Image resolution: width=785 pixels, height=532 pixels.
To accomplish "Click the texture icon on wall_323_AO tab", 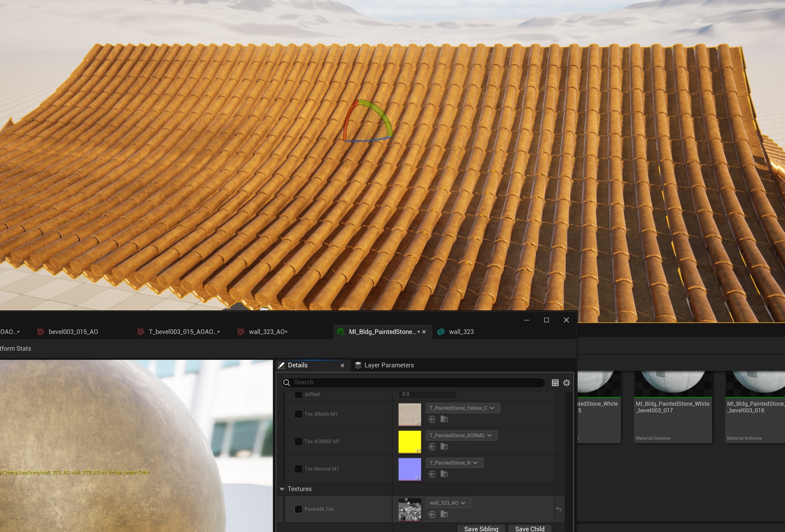I will 240,331.
